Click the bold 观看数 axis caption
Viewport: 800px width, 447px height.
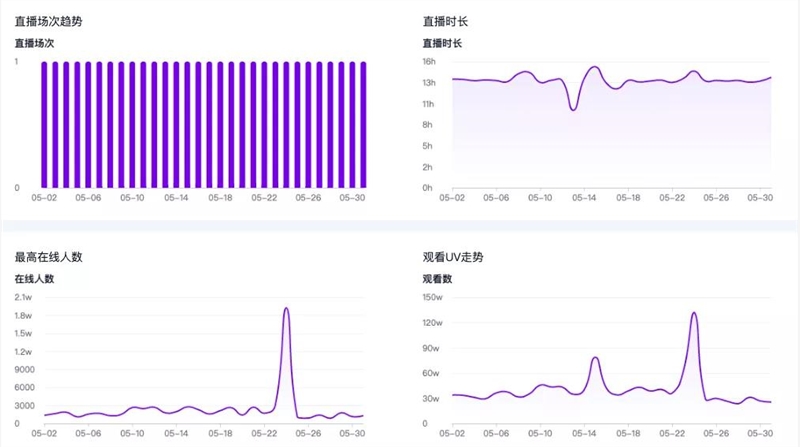tap(437, 279)
